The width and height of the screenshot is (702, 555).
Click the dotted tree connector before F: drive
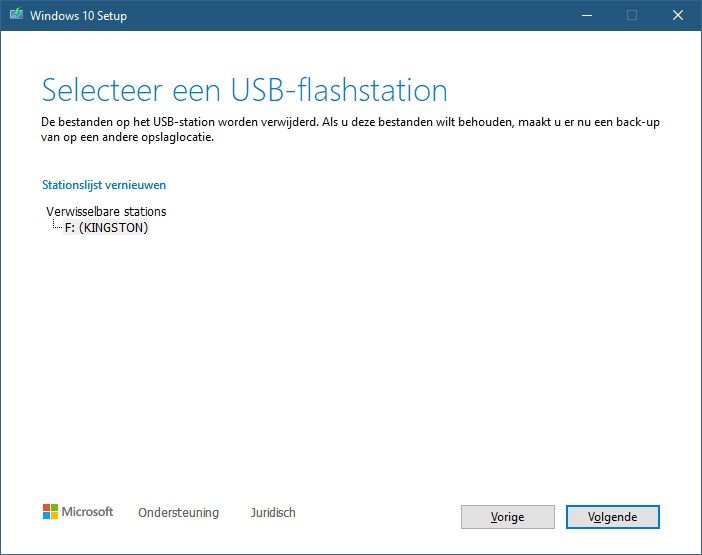57,224
